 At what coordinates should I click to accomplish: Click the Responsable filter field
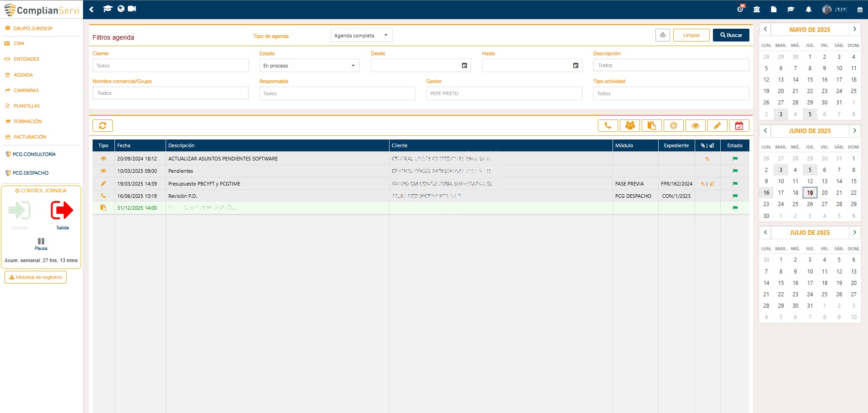(x=337, y=93)
